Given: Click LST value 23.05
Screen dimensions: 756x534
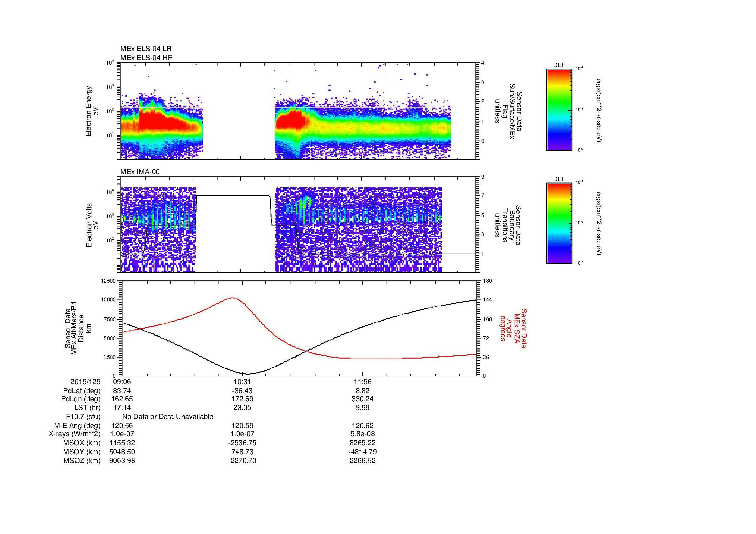Looking at the screenshot, I should 242,408.
